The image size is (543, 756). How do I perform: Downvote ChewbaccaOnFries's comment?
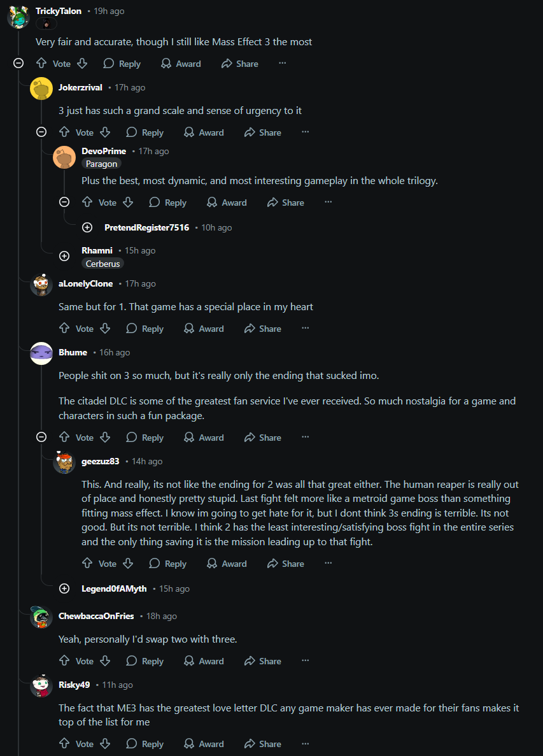click(106, 661)
